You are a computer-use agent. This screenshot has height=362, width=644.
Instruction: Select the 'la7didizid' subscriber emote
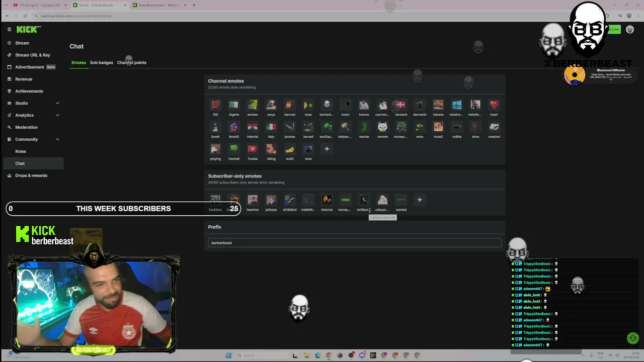(290, 200)
